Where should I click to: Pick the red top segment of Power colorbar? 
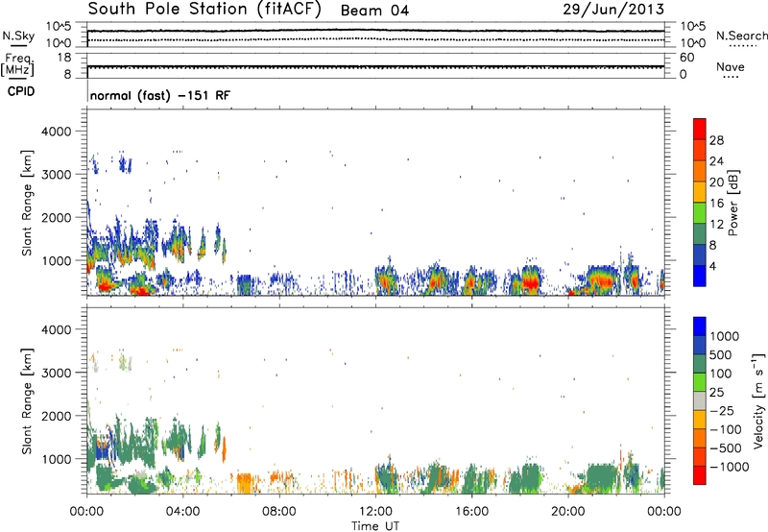point(700,129)
